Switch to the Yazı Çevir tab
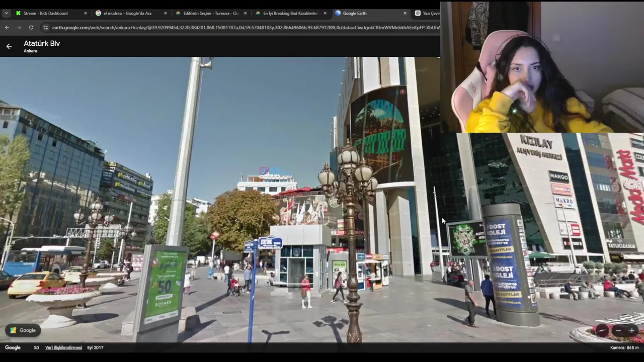 (x=427, y=13)
